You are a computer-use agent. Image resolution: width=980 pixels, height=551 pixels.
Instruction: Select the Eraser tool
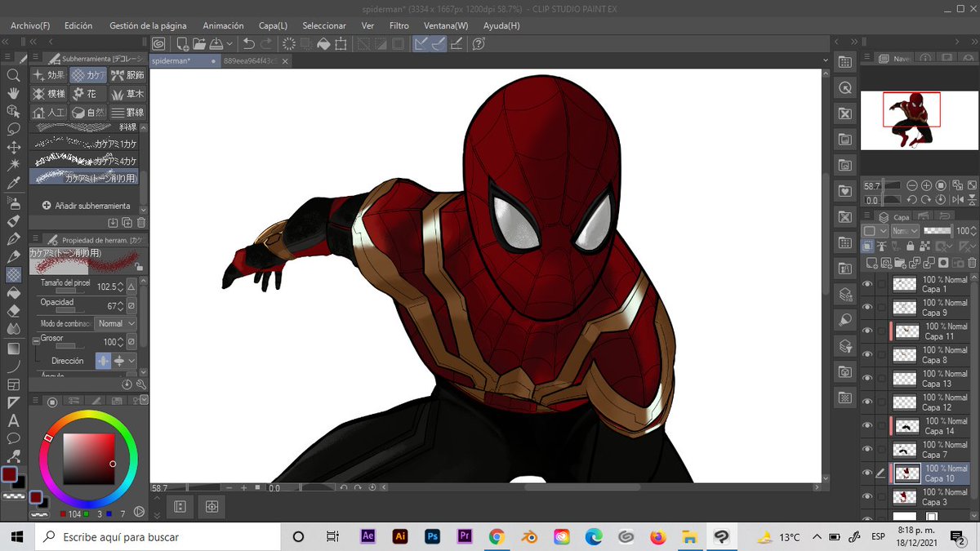pyautogui.click(x=13, y=311)
